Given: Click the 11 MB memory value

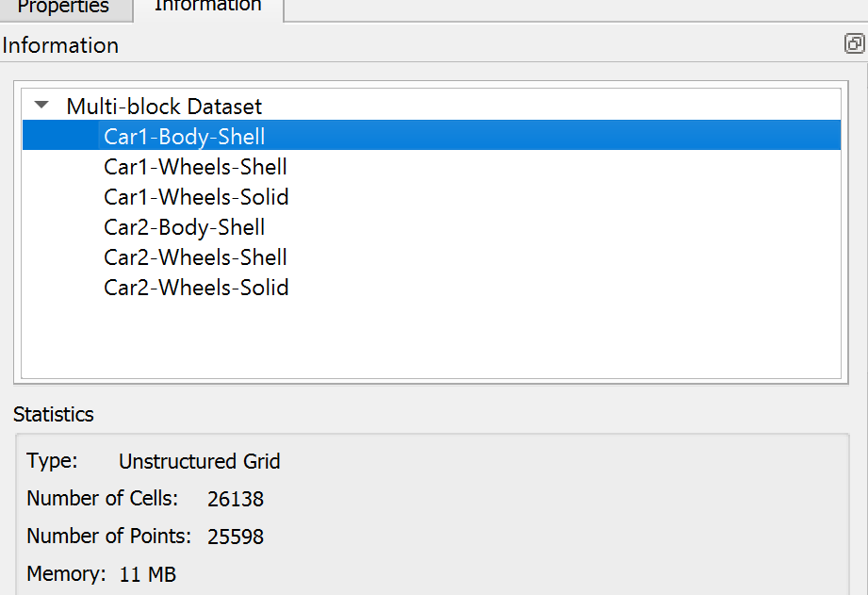Looking at the screenshot, I should [x=147, y=574].
